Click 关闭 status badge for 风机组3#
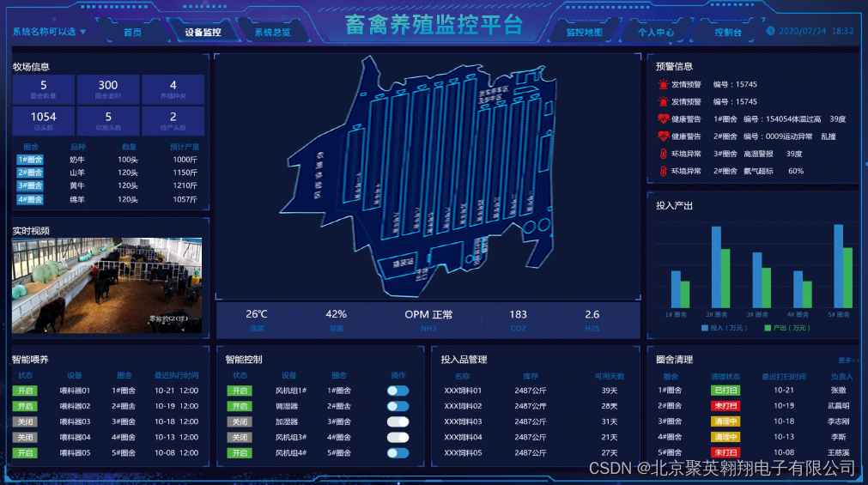This screenshot has width=868, height=485. coord(240,437)
